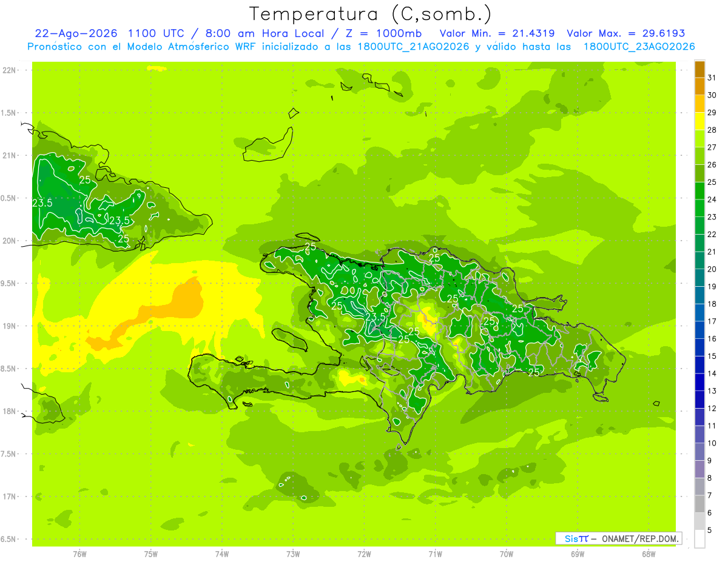Click the "74W" longitude axis label
The height and width of the screenshot is (562, 728).
point(221,554)
